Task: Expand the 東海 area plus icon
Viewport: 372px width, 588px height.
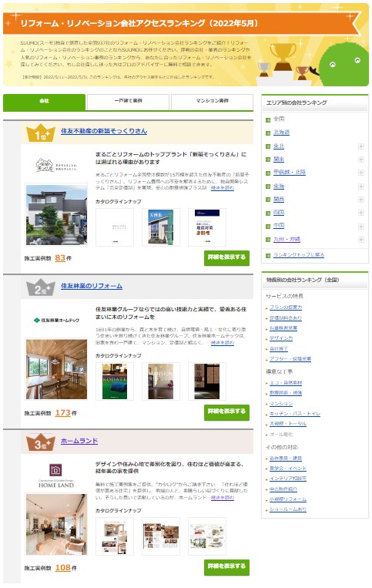Action: (361, 186)
